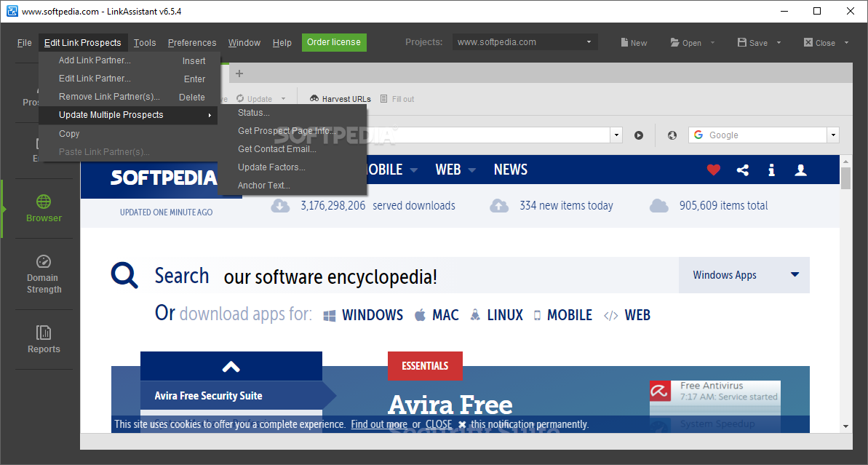Click the up chevron in carousel
Screen dimensions: 868x465
[x=231, y=366]
